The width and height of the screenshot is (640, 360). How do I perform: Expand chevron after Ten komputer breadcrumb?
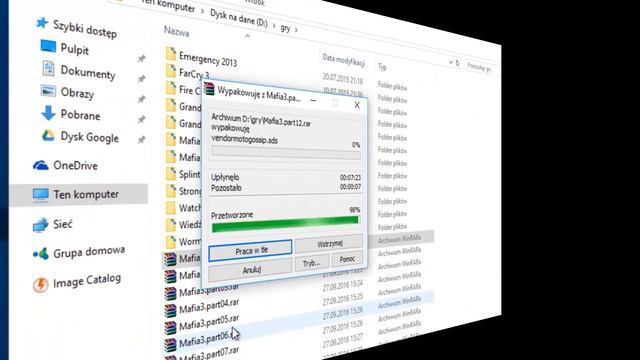pos(202,11)
